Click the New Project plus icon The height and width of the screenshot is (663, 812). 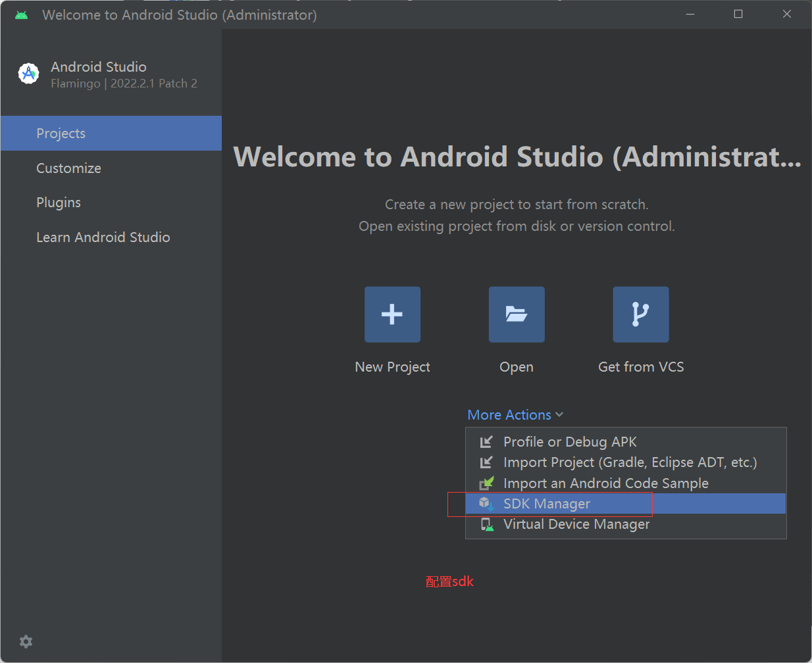(x=392, y=314)
